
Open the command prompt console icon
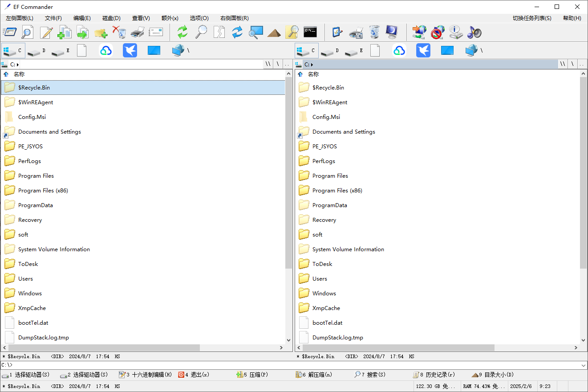click(310, 32)
